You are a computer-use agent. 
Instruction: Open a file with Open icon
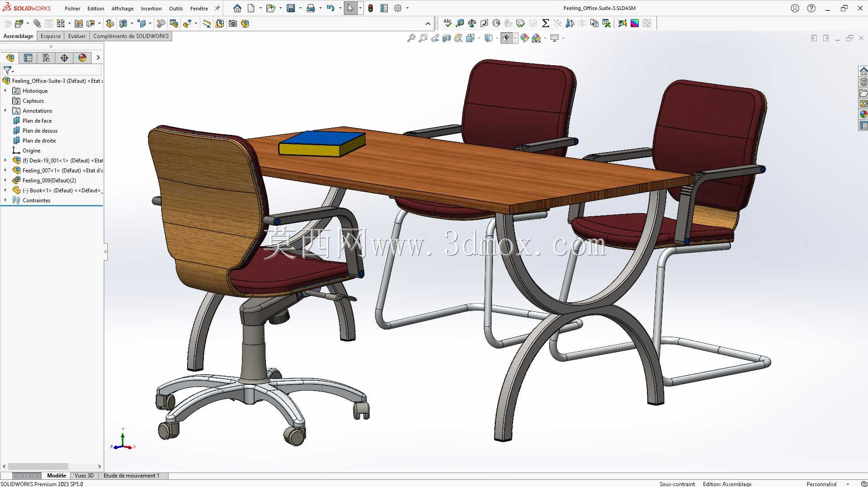(270, 8)
